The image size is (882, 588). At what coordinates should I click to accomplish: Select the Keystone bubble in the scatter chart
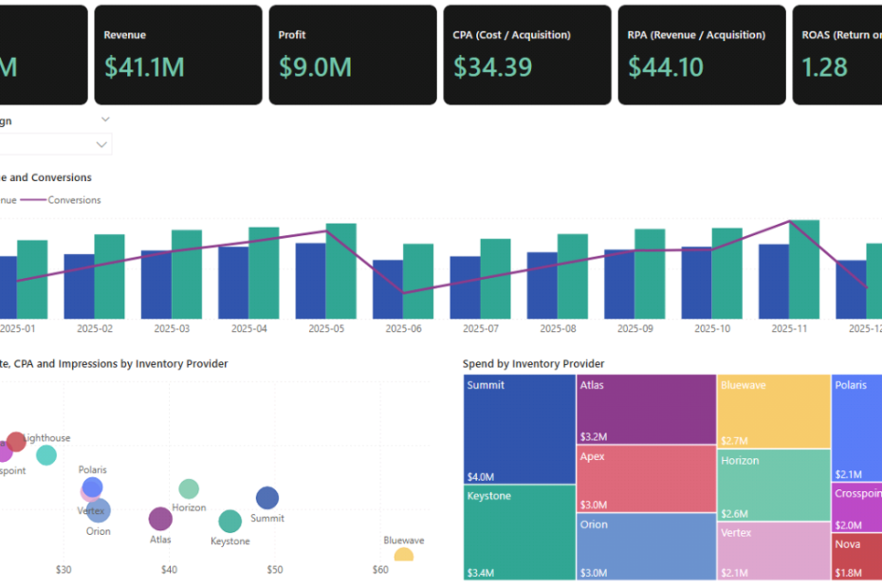point(230,521)
